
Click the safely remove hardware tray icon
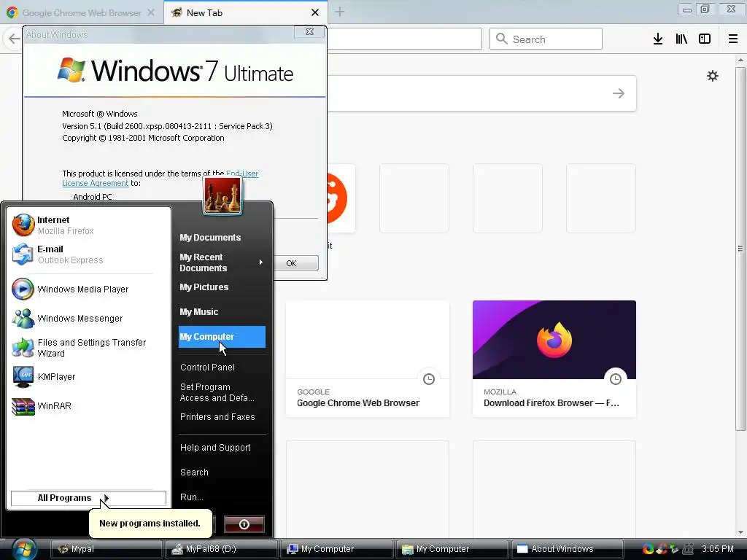673,548
